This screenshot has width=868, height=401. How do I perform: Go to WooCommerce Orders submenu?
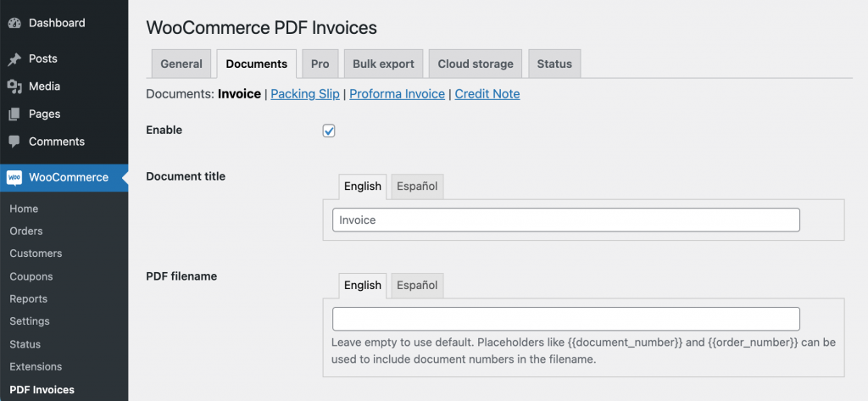point(26,231)
